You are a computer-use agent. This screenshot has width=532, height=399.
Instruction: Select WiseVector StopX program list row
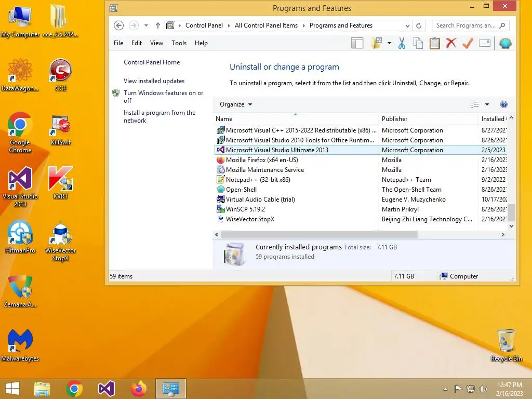(361, 219)
